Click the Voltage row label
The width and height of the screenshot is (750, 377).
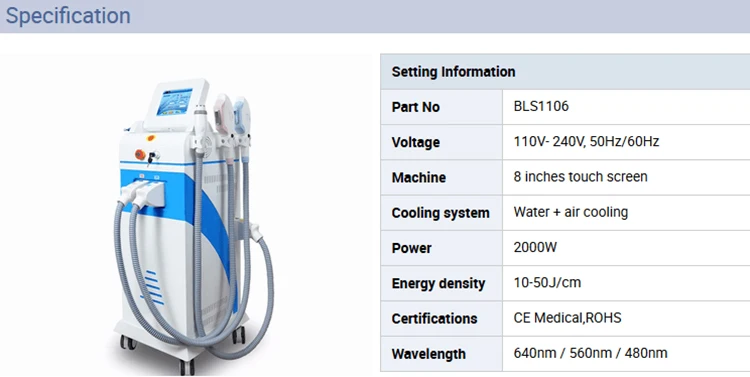click(x=416, y=142)
